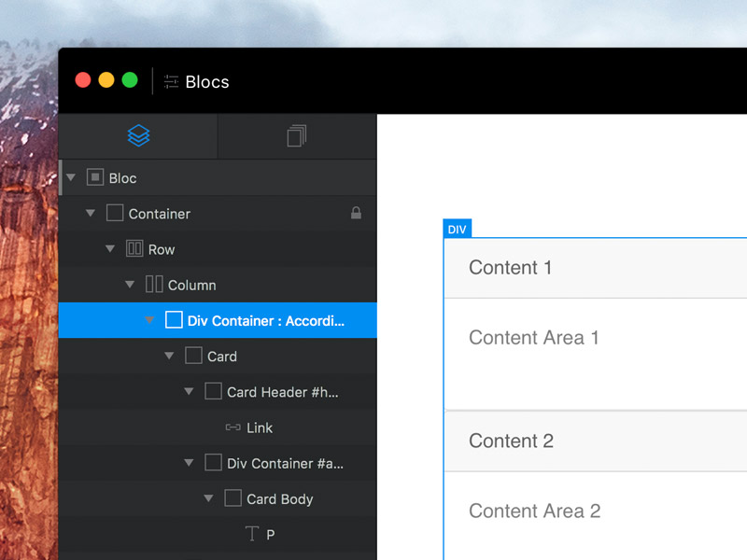Click the Bloc layer square icon

click(95, 177)
